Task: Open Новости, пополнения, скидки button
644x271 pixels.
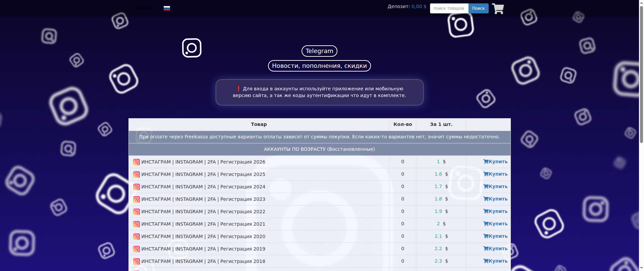Action: 319,66
